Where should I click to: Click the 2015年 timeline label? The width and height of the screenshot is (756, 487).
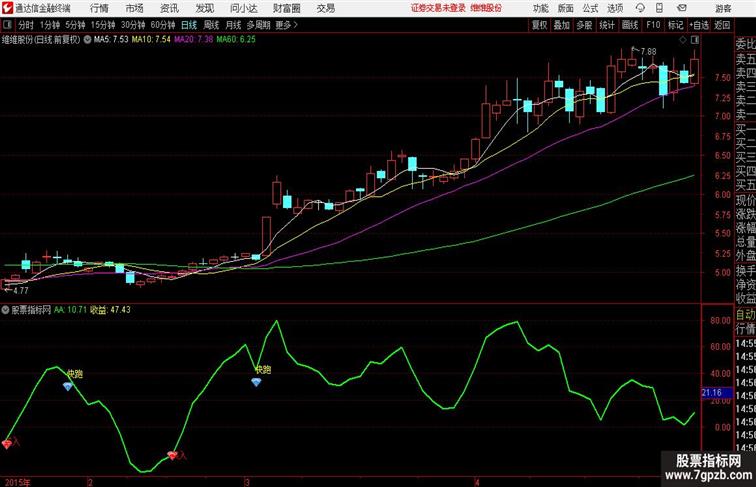pyautogui.click(x=17, y=482)
